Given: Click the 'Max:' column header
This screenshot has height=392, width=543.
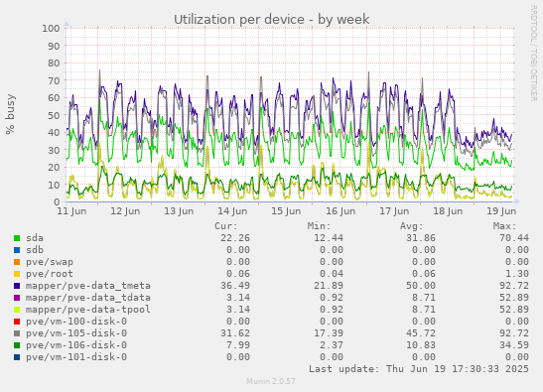Looking at the screenshot, I should click(x=505, y=226).
